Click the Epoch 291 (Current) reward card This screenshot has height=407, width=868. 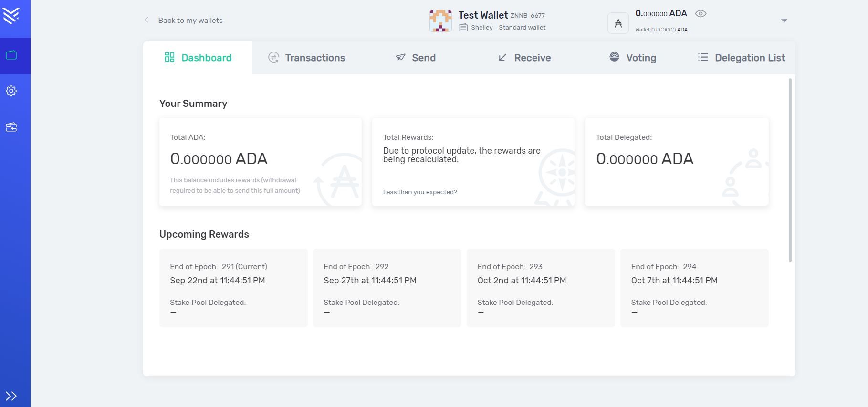(x=233, y=288)
